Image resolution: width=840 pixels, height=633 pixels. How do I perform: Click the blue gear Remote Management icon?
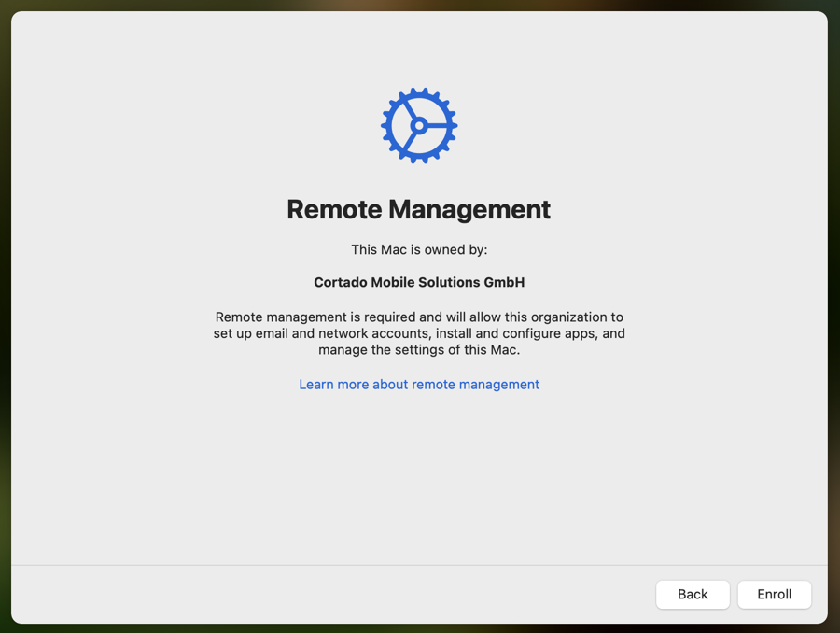point(418,125)
